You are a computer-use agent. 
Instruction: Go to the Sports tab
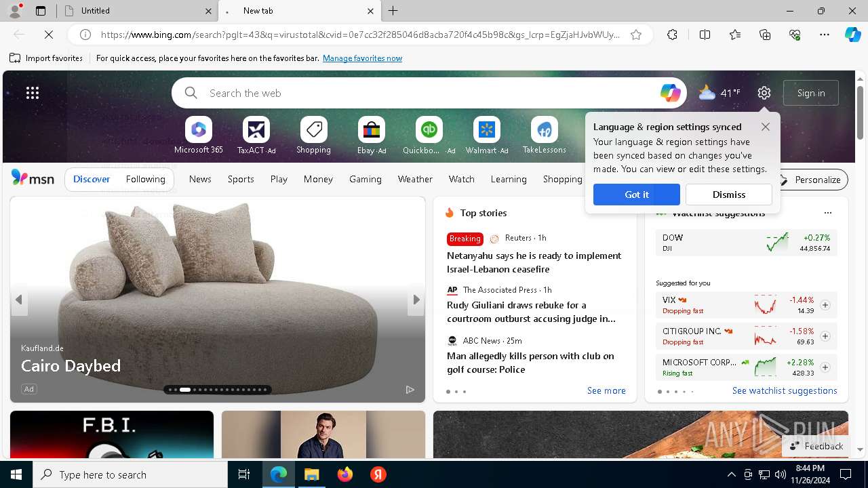pyautogui.click(x=241, y=179)
